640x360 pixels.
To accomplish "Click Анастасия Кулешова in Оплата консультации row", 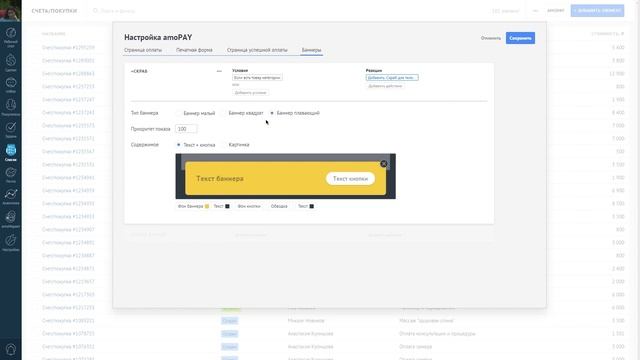I will click(310, 334).
